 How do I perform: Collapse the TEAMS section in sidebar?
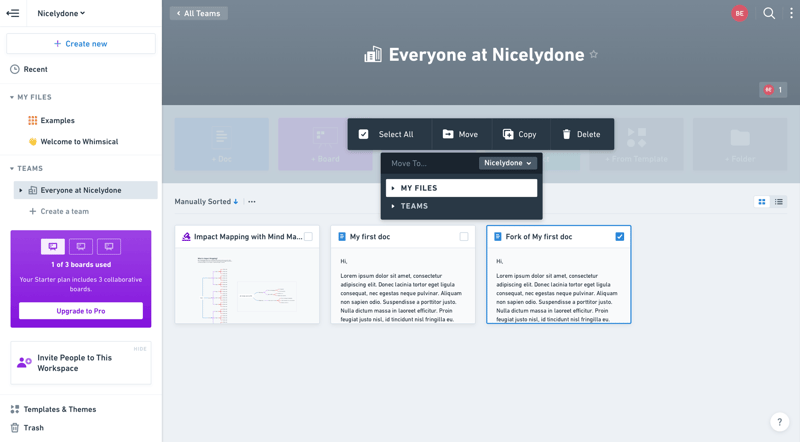point(12,168)
